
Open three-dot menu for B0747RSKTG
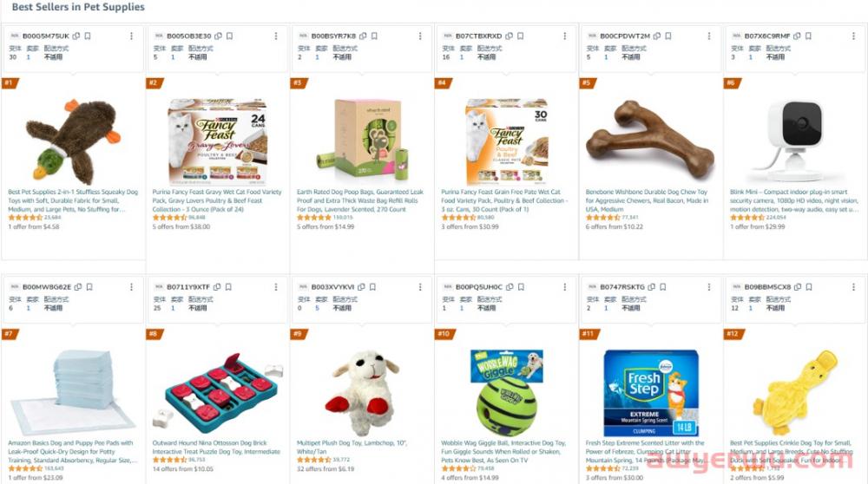(x=709, y=287)
